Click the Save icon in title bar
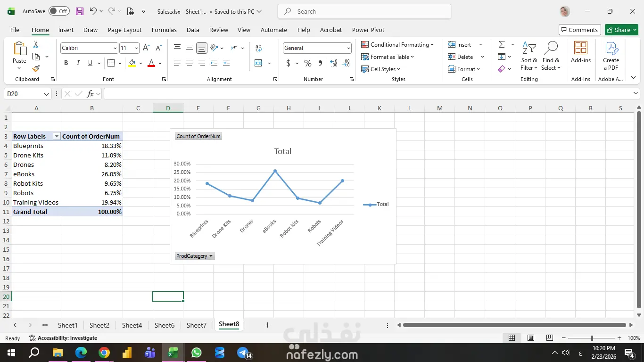Image resolution: width=644 pixels, height=362 pixels. pos(79,11)
